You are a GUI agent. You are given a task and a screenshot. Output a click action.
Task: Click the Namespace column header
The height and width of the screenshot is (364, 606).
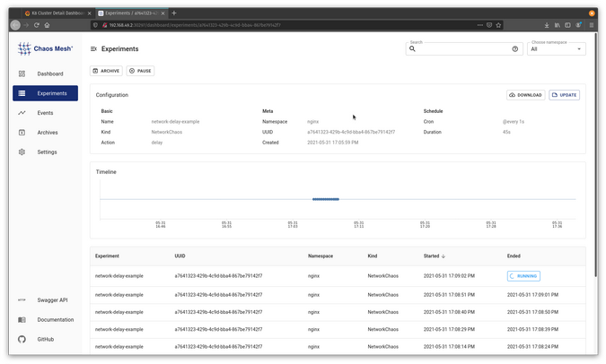pos(321,256)
